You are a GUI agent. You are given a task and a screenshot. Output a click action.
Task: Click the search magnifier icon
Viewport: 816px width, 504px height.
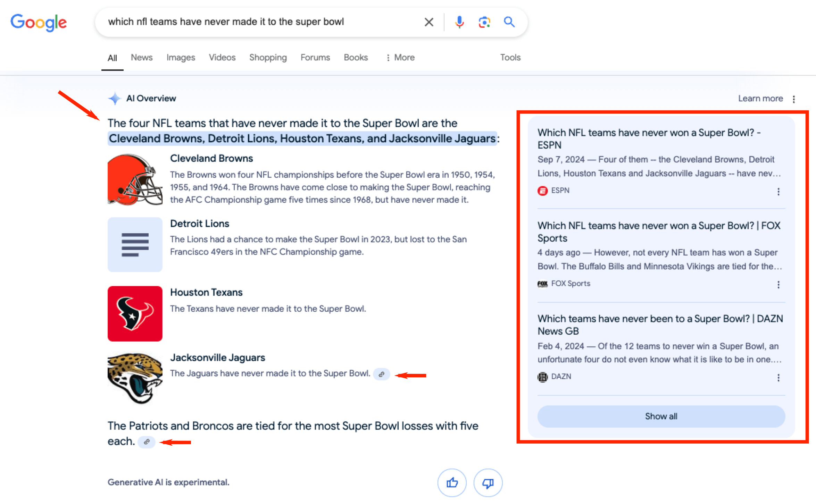coord(509,22)
